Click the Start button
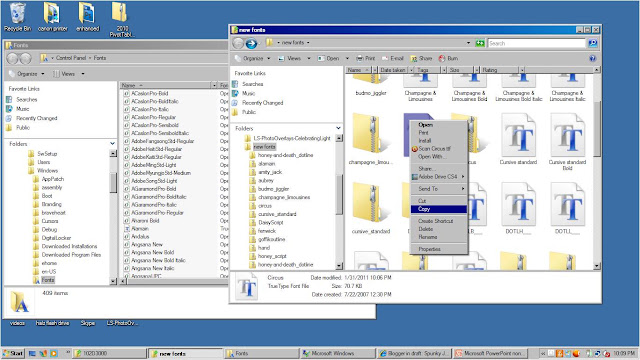Screen dimensions: 640x360 click(x=13, y=353)
